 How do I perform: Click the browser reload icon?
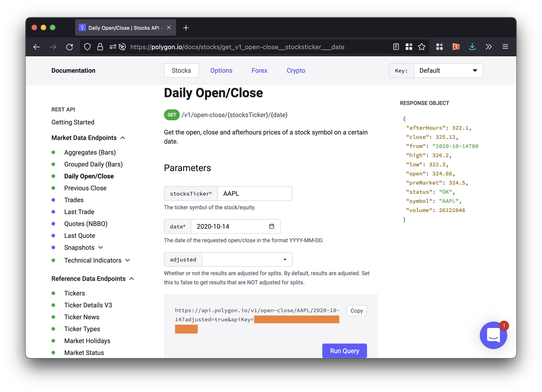click(x=70, y=47)
